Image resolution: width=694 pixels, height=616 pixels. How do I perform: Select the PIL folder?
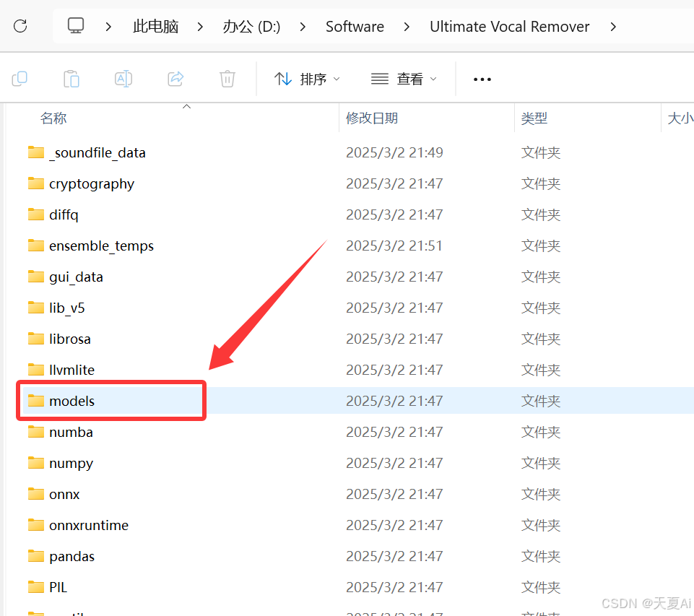[58, 587]
